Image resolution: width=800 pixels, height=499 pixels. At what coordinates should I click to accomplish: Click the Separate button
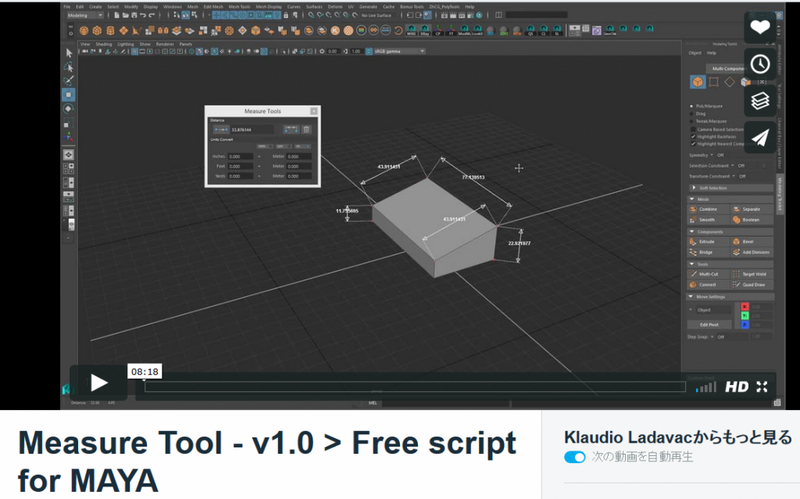[752, 209]
